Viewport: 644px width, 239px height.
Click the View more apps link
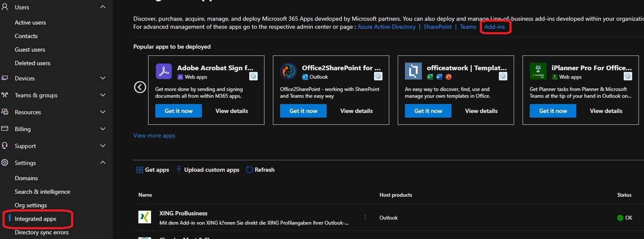[154, 136]
